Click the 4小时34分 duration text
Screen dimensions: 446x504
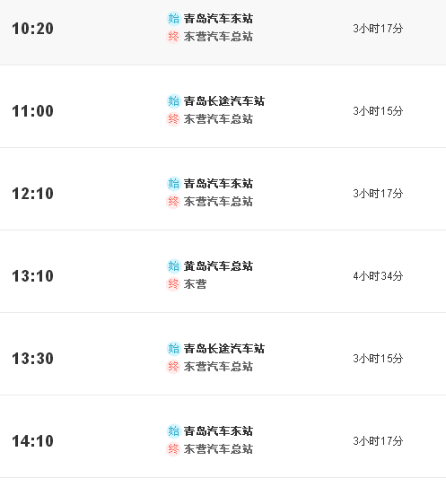tap(378, 276)
